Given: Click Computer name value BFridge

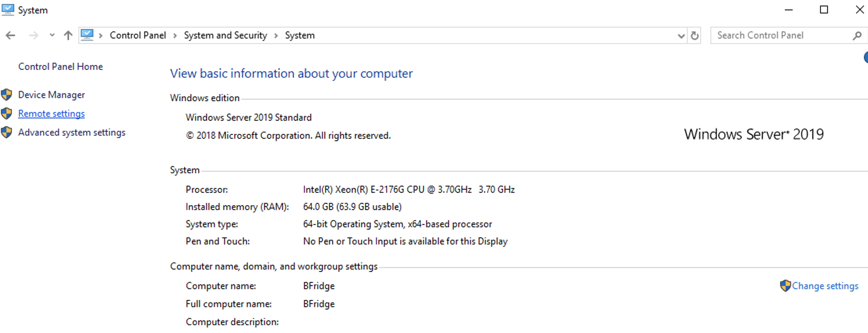Looking at the screenshot, I should coord(319,286).
